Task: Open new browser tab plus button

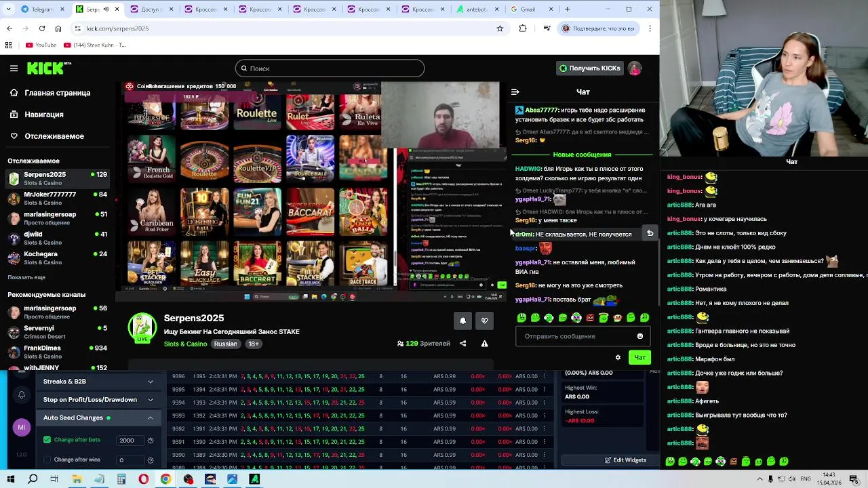Action: pos(567,9)
